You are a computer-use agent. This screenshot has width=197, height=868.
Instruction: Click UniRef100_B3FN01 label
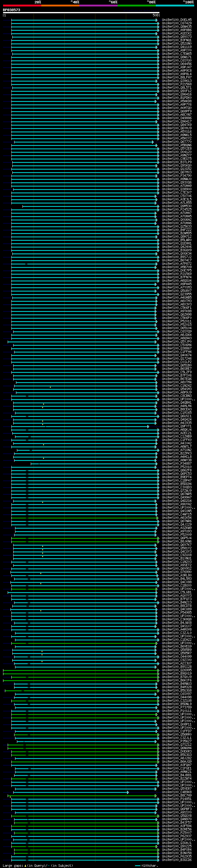[177, 40]
